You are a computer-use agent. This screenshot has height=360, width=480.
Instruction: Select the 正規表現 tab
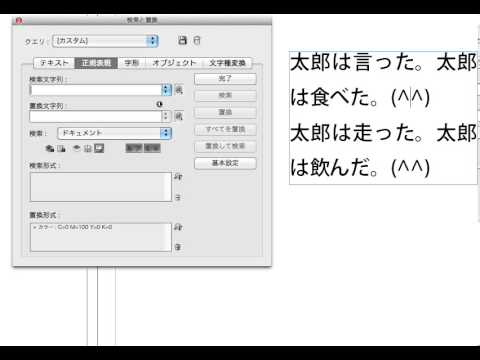point(96,63)
